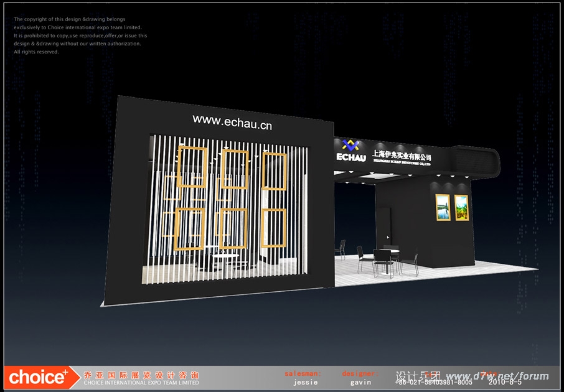Click the 'All rights reserved.' line

point(36,52)
